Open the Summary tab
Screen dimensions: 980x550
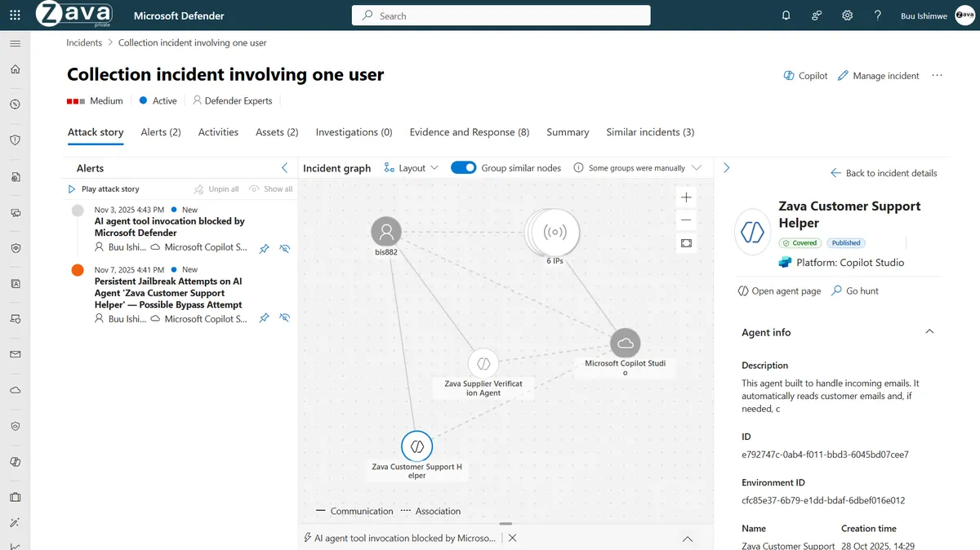tap(568, 132)
